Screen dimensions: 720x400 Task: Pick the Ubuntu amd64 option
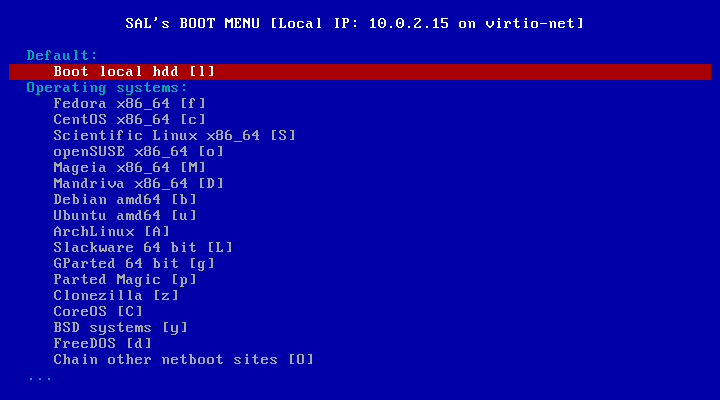tap(125, 215)
